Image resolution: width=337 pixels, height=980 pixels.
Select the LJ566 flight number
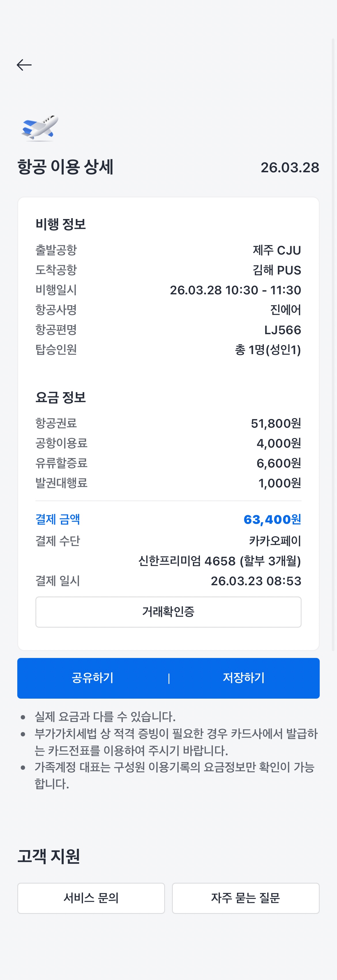[282, 330]
